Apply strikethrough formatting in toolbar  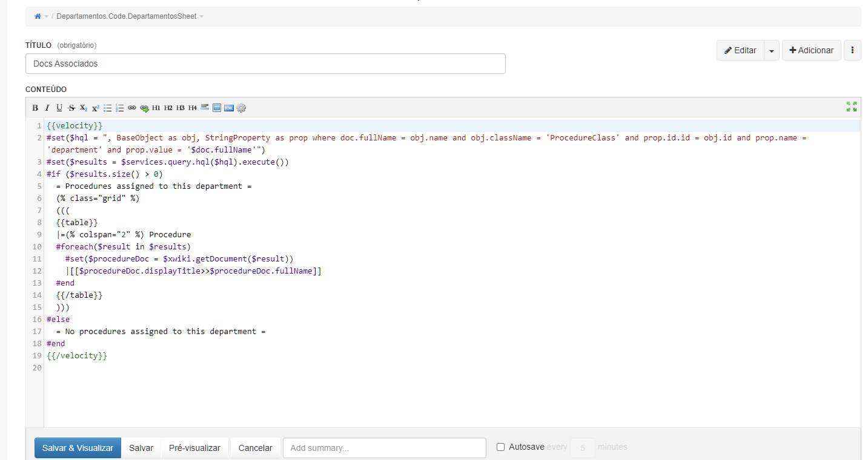coord(71,108)
